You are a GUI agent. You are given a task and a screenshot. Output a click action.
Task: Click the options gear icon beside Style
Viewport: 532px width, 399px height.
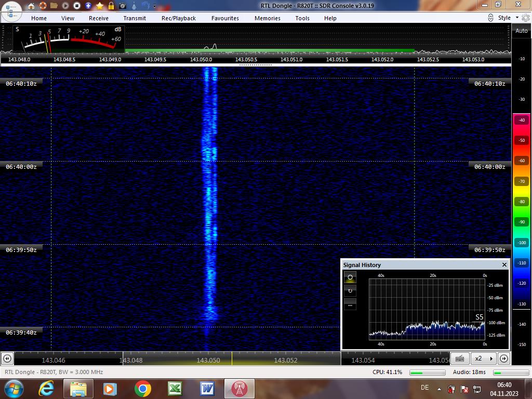(526, 18)
